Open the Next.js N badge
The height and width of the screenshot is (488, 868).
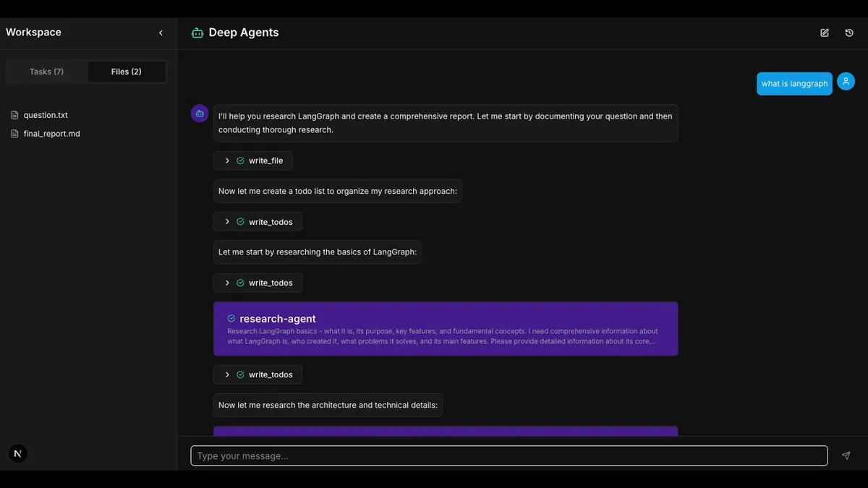[x=18, y=453]
